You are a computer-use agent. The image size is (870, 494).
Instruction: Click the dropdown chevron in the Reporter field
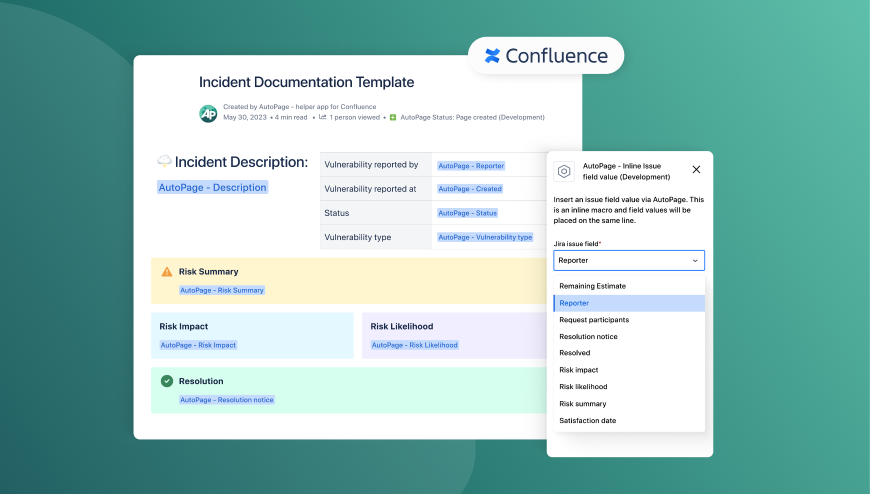point(695,260)
